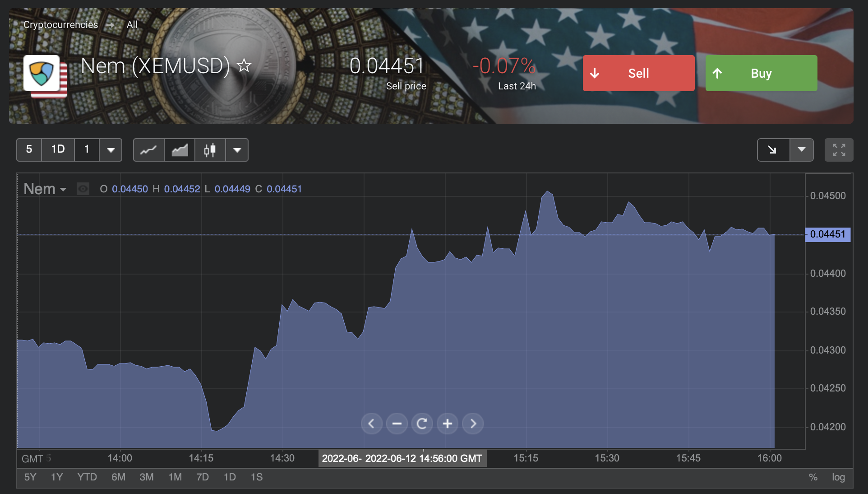The height and width of the screenshot is (494, 868).
Task: Click the high value 0.04452
Action: (182, 189)
